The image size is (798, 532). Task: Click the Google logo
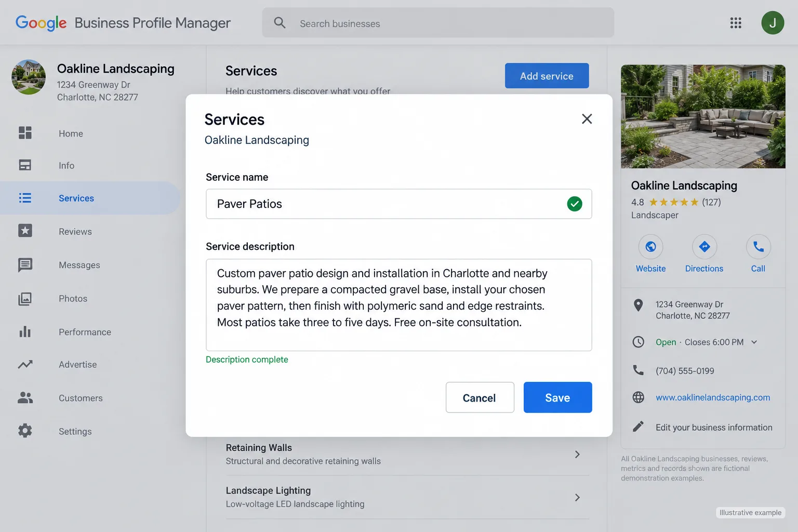(x=41, y=23)
